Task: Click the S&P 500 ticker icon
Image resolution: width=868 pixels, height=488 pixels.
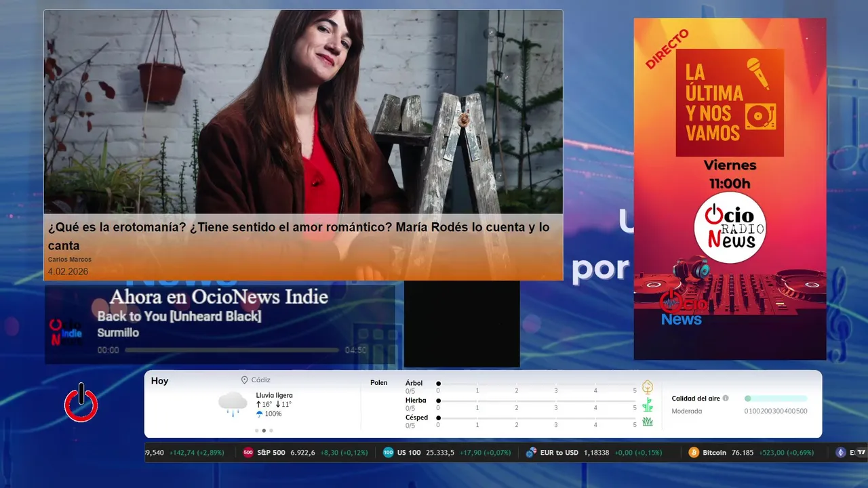Action: (x=248, y=453)
